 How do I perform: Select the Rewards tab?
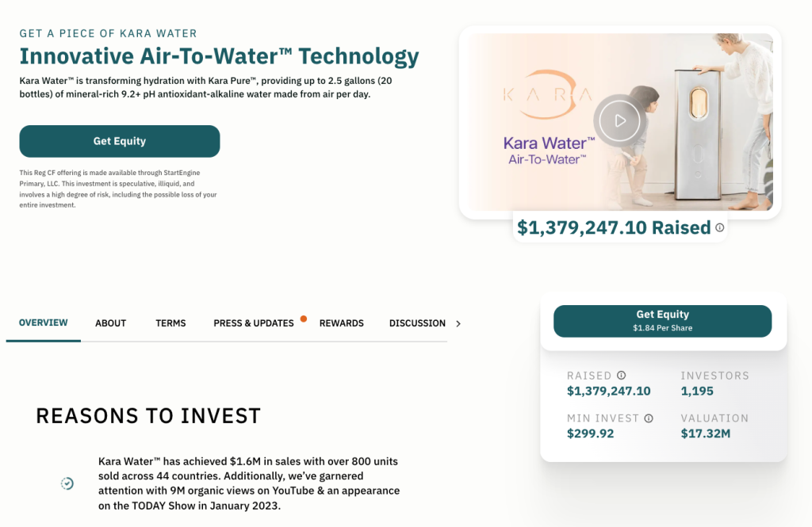(x=342, y=323)
